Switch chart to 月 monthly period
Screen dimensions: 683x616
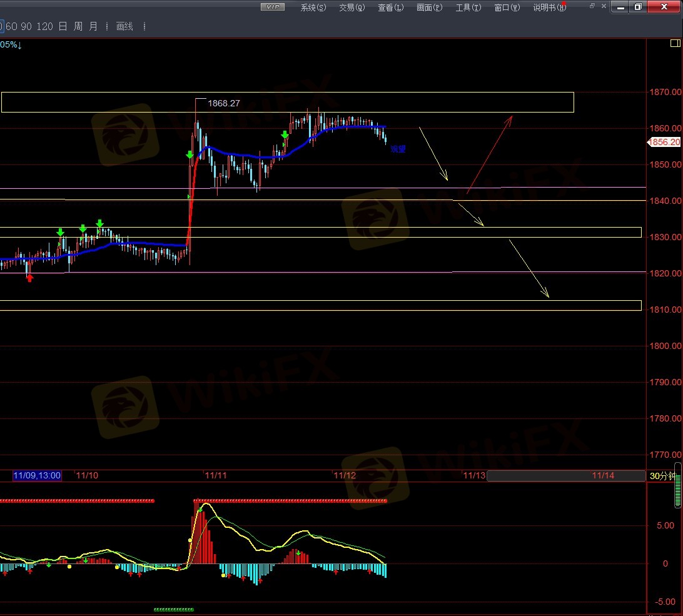(x=93, y=27)
